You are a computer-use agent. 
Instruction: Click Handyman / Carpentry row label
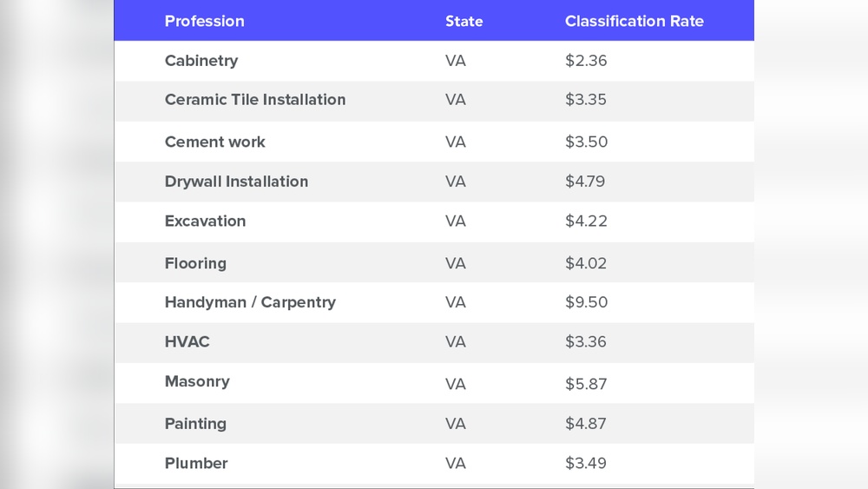(x=250, y=302)
